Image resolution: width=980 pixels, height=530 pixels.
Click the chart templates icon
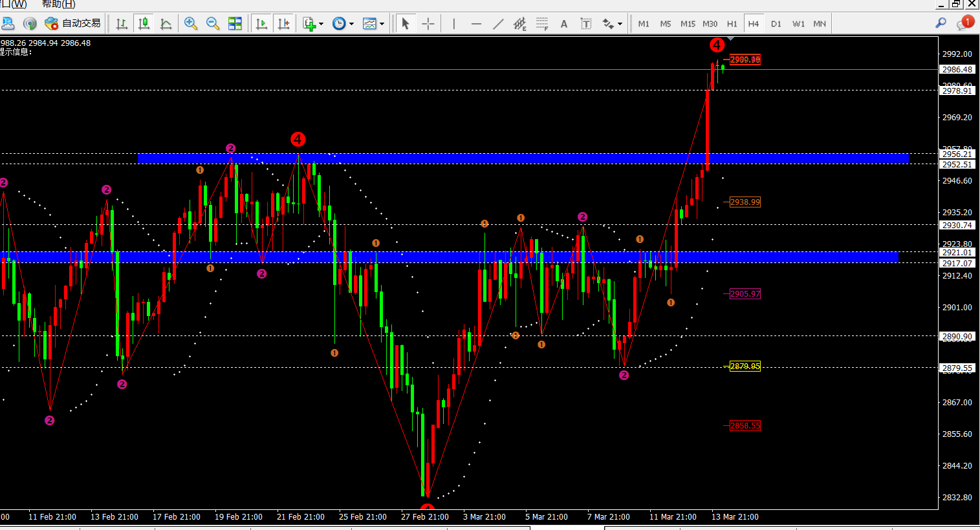coord(369,24)
